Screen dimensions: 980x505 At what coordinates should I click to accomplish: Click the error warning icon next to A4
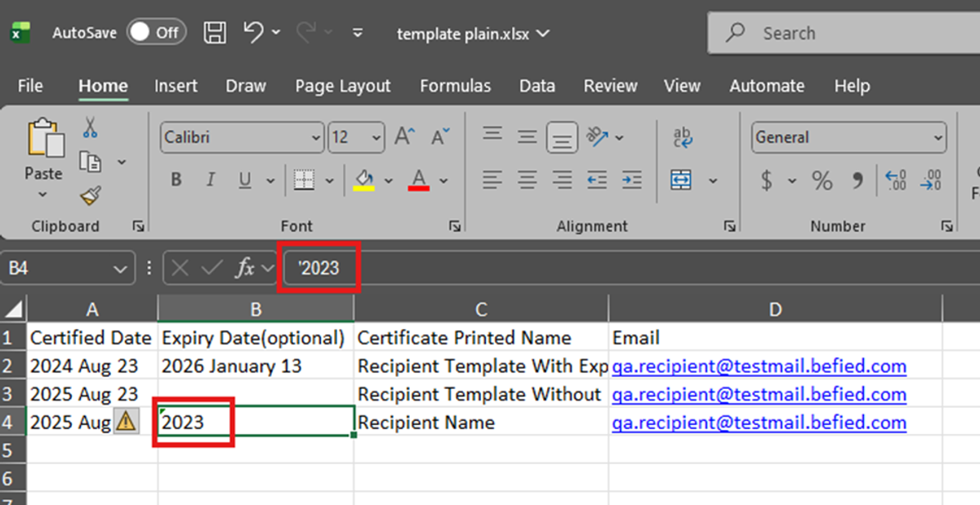coord(125,422)
